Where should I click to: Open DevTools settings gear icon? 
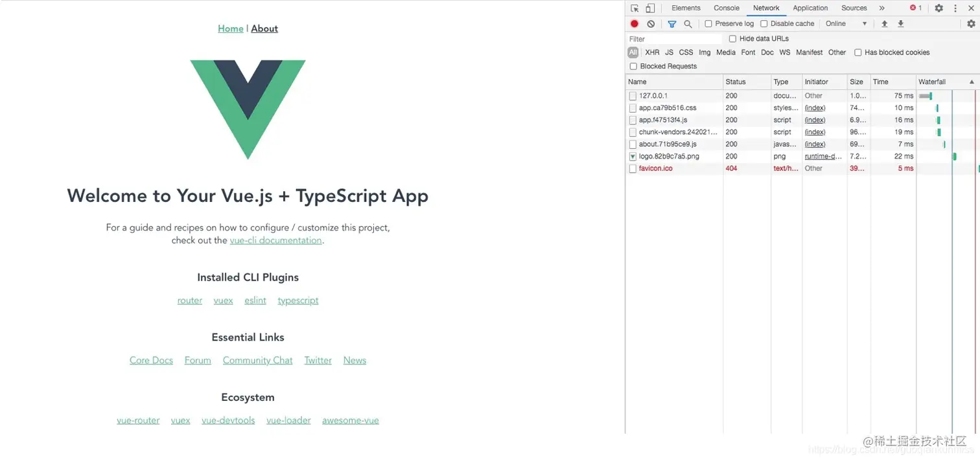point(939,8)
